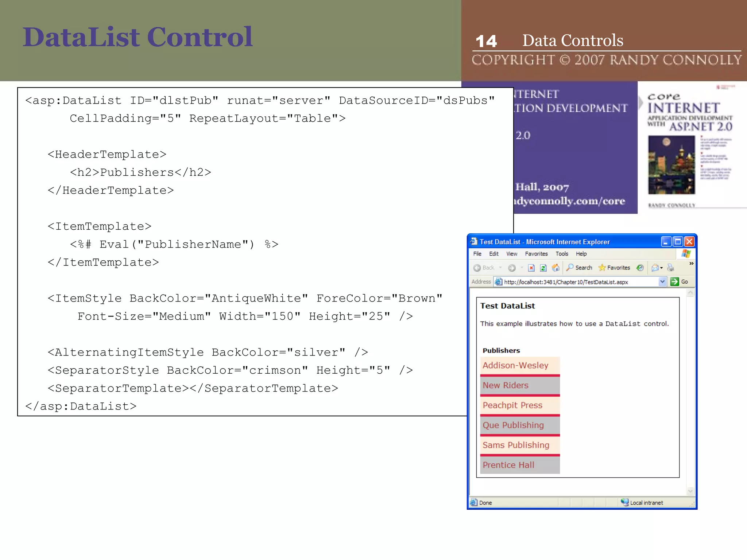Click the Eval("PublisherName") code line
Screen dimensions: 747x560
pyautogui.click(x=174, y=244)
